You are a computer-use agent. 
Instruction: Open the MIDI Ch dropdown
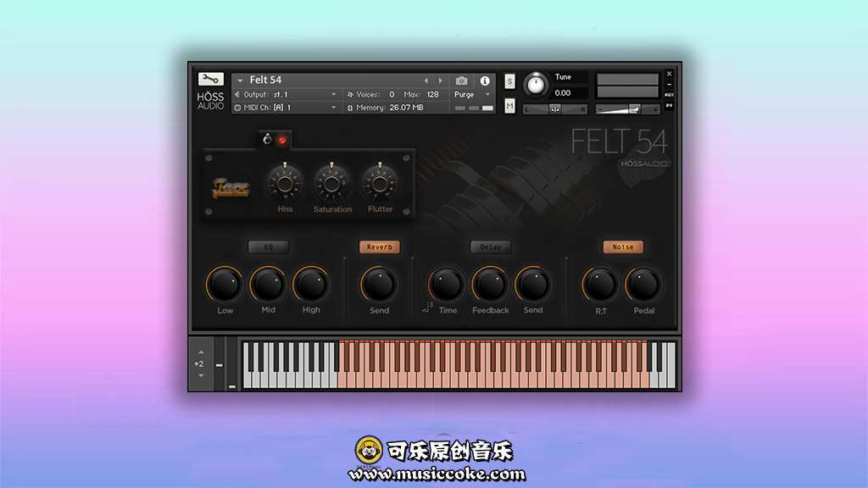coord(334,108)
